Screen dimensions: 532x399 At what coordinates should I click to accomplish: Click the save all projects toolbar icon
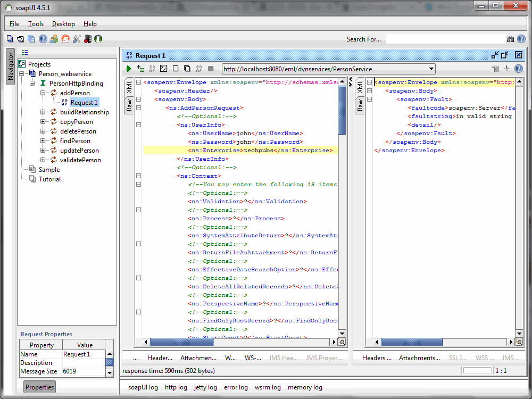pyautogui.click(x=31, y=39)
